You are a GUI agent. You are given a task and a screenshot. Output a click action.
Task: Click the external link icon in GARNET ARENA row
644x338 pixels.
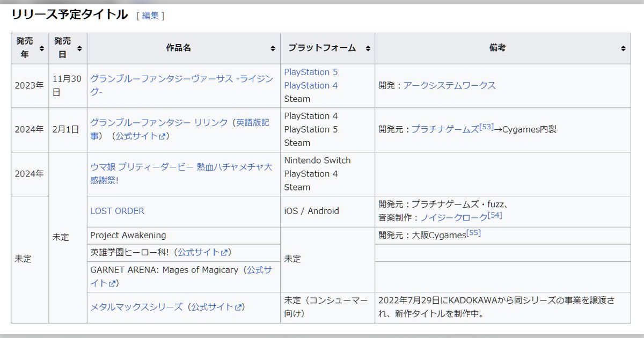112,283
